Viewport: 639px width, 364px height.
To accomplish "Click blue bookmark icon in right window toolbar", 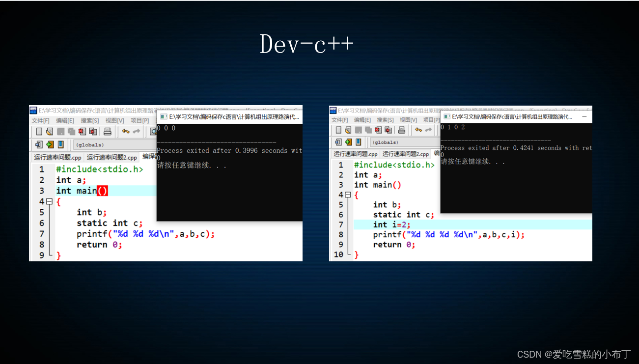I will pyautogui.click(x=359, y=142).
